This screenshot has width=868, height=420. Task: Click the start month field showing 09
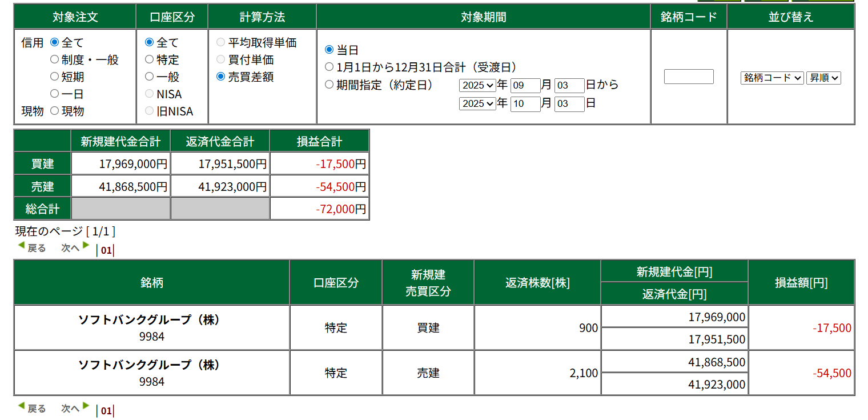(x=525, y=86)
